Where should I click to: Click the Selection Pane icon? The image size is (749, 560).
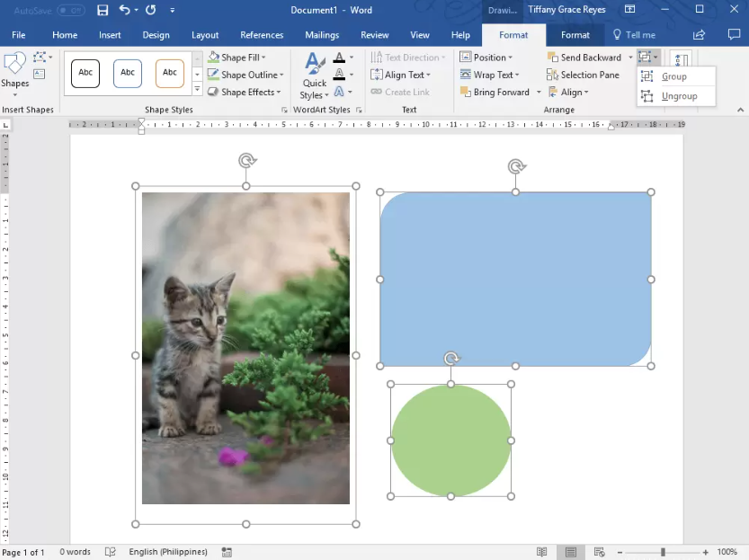[552, 75]
